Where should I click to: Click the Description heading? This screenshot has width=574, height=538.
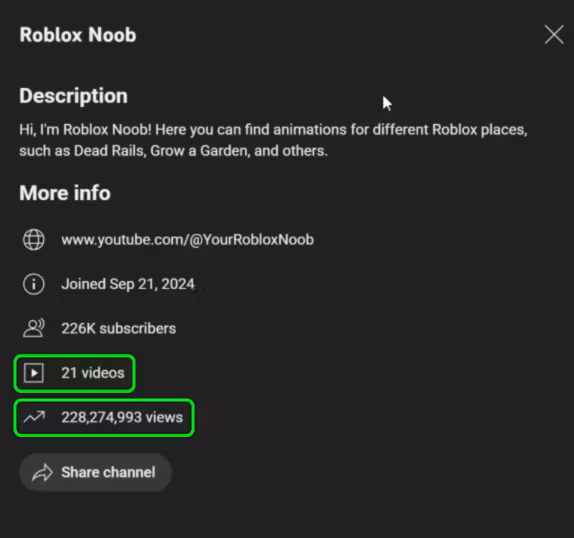[74, 96]
